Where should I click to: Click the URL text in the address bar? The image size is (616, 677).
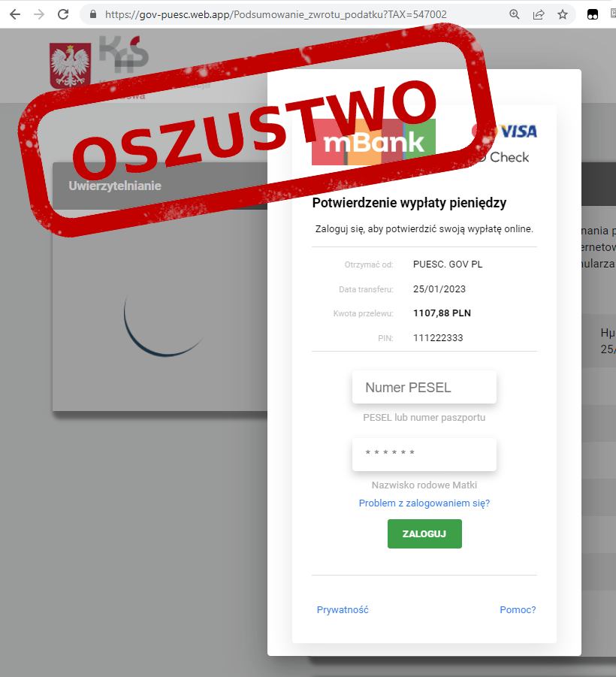[x=276, y=15]
